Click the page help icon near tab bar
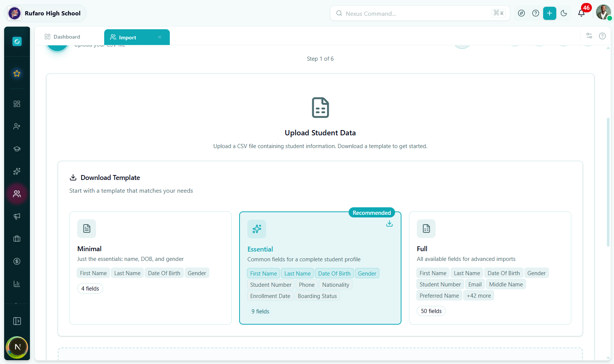 (x=602, y=36)
